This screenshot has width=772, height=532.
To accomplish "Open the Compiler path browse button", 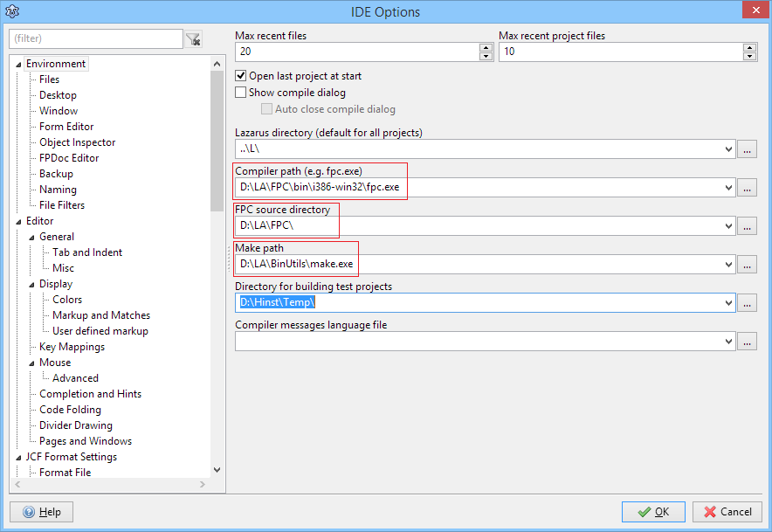I will [x=747, y=188].
